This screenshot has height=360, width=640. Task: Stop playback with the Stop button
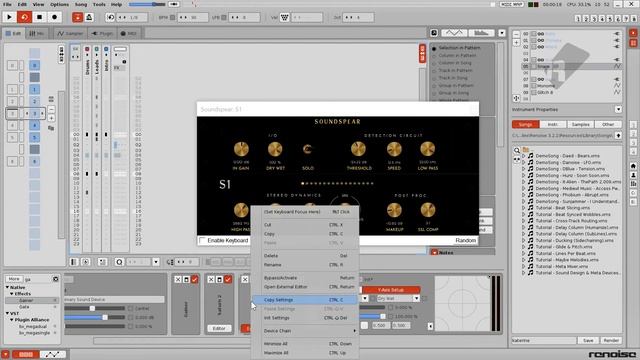(x=39, y=17)
